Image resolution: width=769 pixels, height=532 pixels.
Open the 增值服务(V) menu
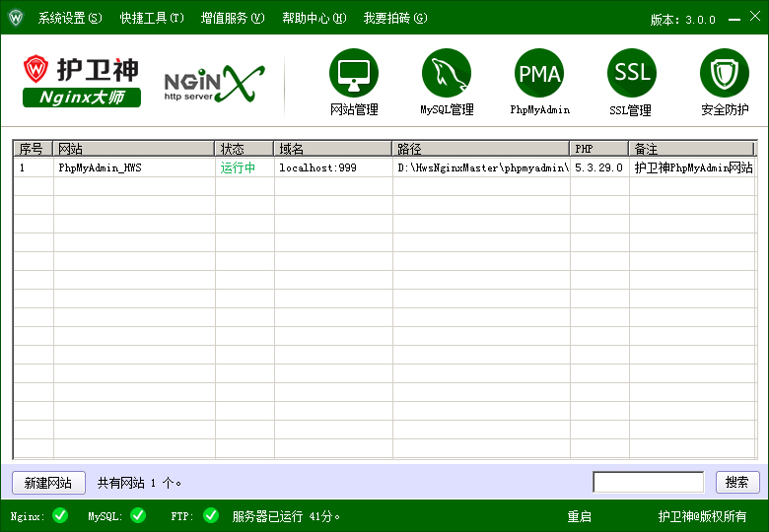click(233, 18)
